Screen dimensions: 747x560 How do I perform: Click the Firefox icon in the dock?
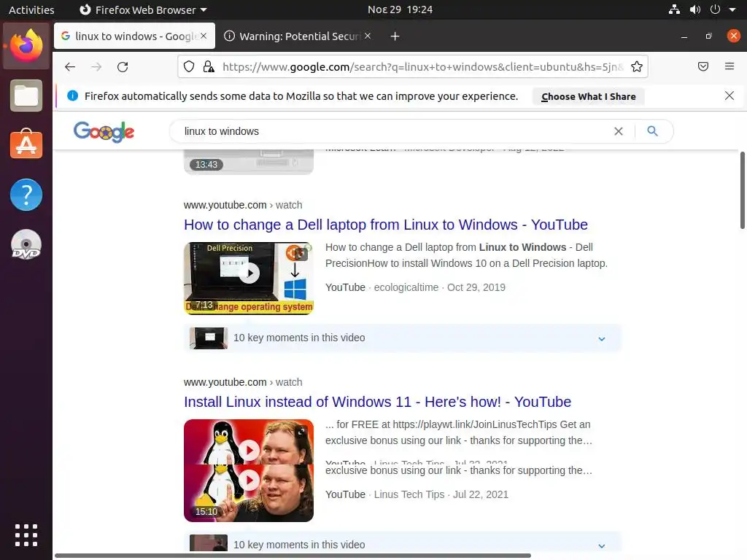[26, 46]
